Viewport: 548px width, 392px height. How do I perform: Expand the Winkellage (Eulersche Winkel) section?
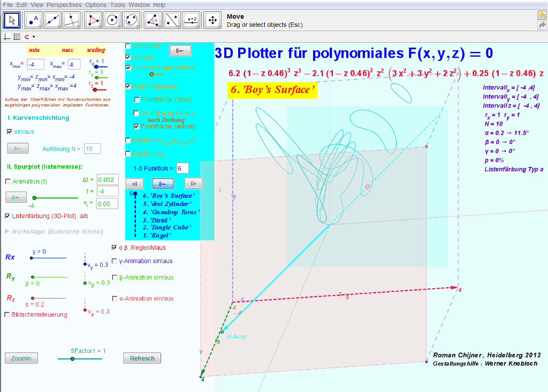click(7, 232)
